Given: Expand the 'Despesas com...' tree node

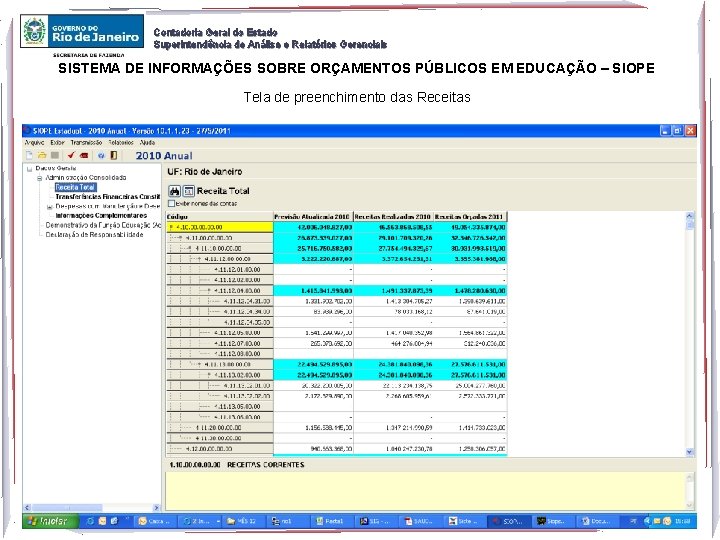Looking at the screenshot, I should tap(50, 207).
